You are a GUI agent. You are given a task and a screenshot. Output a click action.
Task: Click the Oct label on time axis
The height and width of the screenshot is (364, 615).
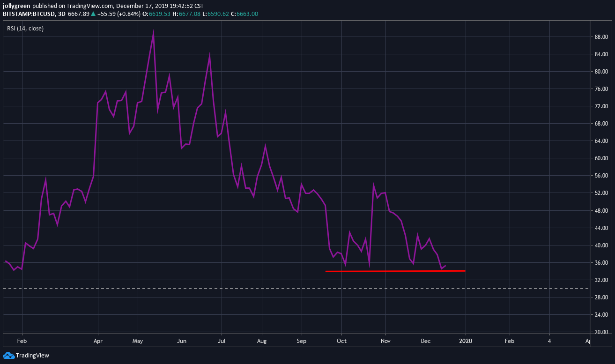tap(342, 341)
